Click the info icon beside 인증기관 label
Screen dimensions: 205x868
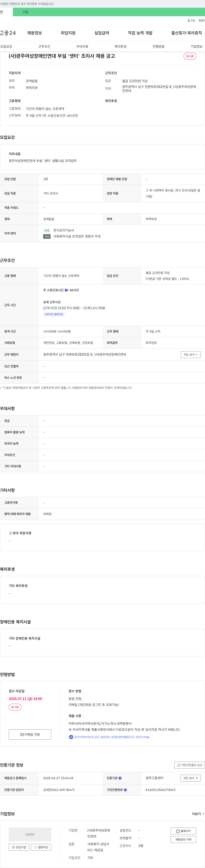[x=120, y=778]
